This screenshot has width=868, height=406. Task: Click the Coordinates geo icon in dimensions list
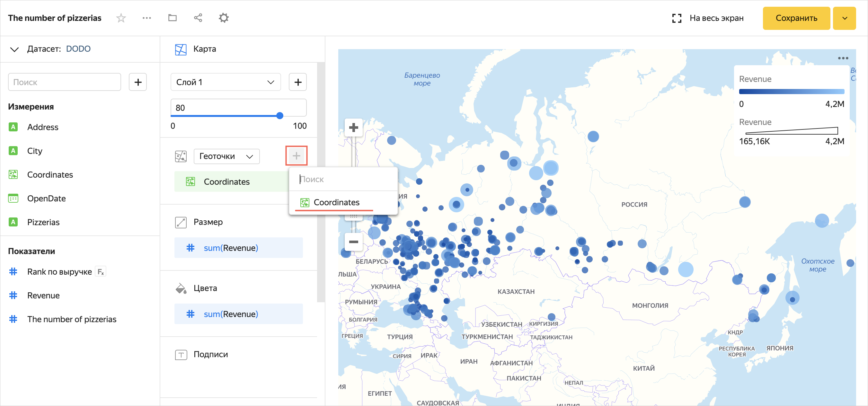(13, 175)
